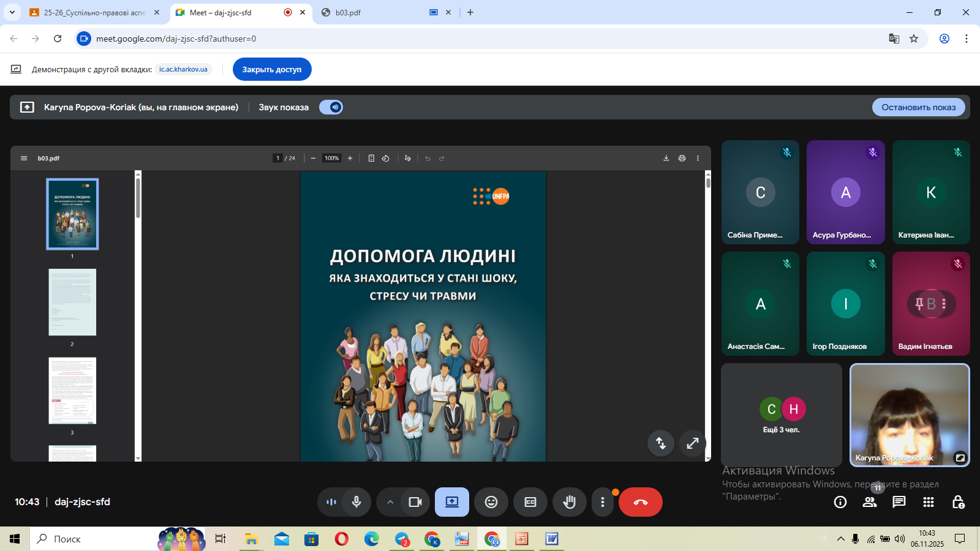Viewport: 980px width, 551px height.
Task: Toggle the camera on or off
Action: (415, 502)
